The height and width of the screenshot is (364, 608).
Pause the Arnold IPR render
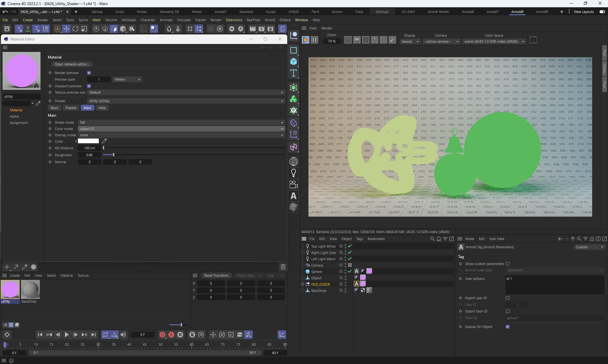click(x=314, y=40)
